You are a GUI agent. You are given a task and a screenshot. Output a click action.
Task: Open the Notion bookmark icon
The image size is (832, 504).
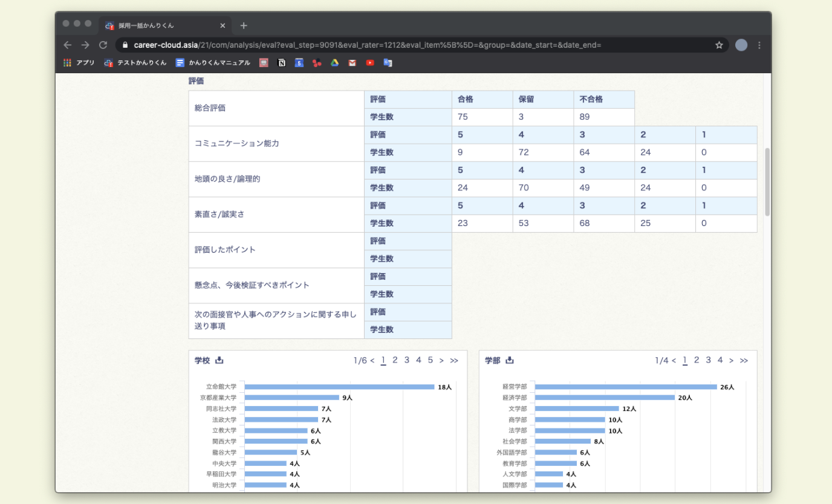281,62
